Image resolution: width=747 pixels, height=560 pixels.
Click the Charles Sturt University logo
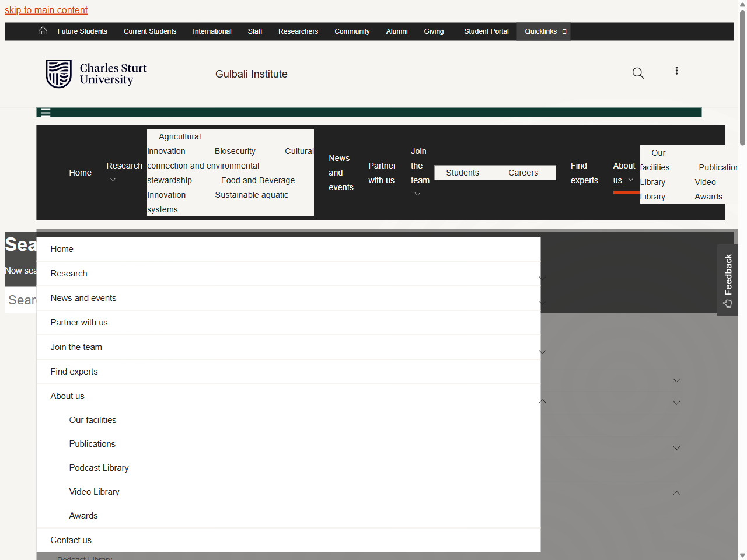coord(96,74)
